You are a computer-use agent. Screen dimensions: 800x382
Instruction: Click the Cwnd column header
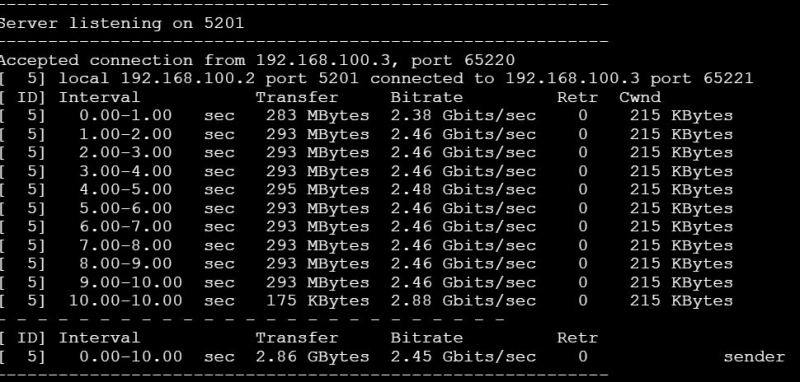(640, 97)
